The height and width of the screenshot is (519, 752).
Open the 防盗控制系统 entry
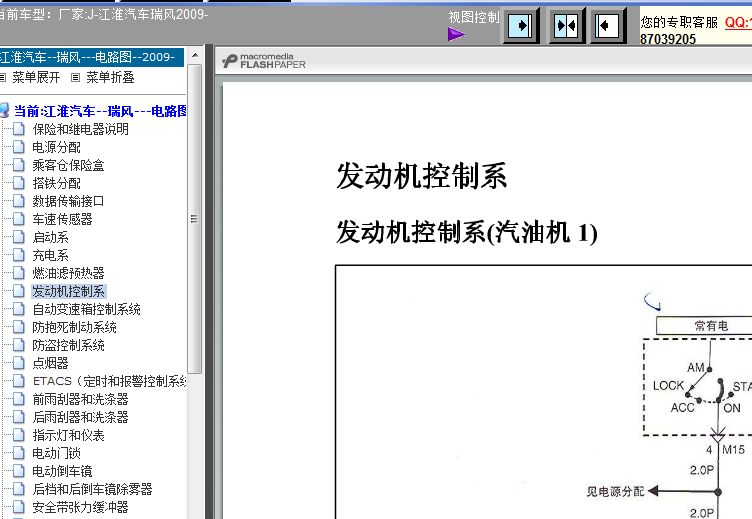pyautogui.click(x=68, y=345)
